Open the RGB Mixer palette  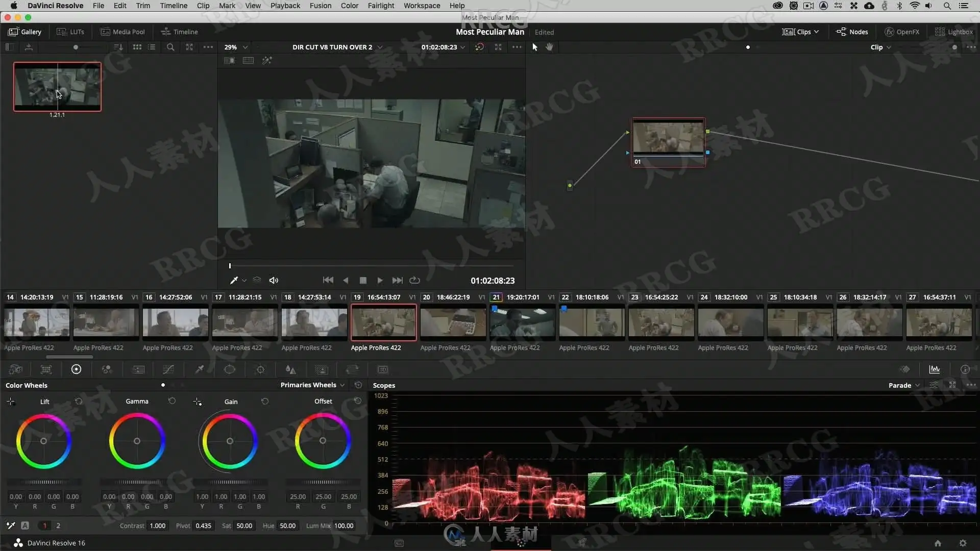pyautogui.click(x=107, y=369)
